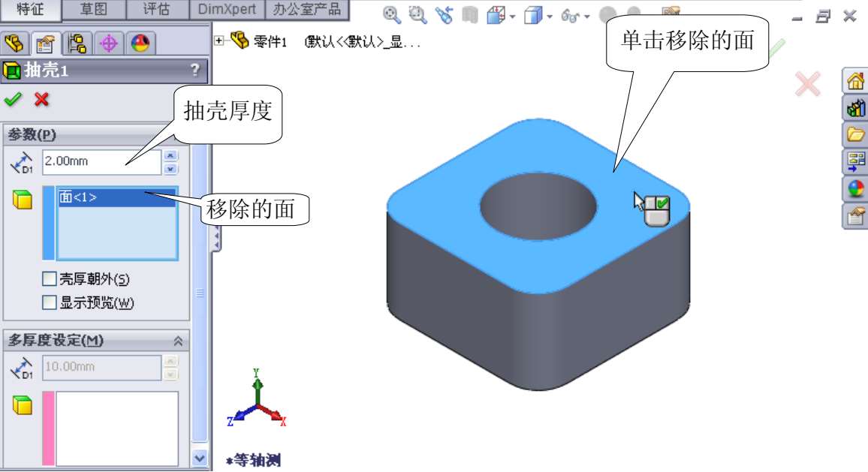
Task: Switch to the 评估 (Evaluate) tab
Action: (156, 10)
